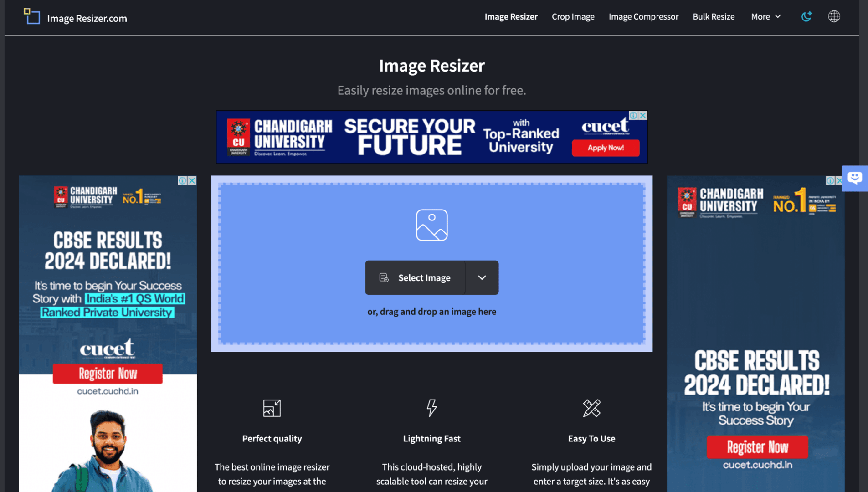Toggle dark mode moon icon
The height and width of the screenshot is (492, 868).
pos(806,16)
